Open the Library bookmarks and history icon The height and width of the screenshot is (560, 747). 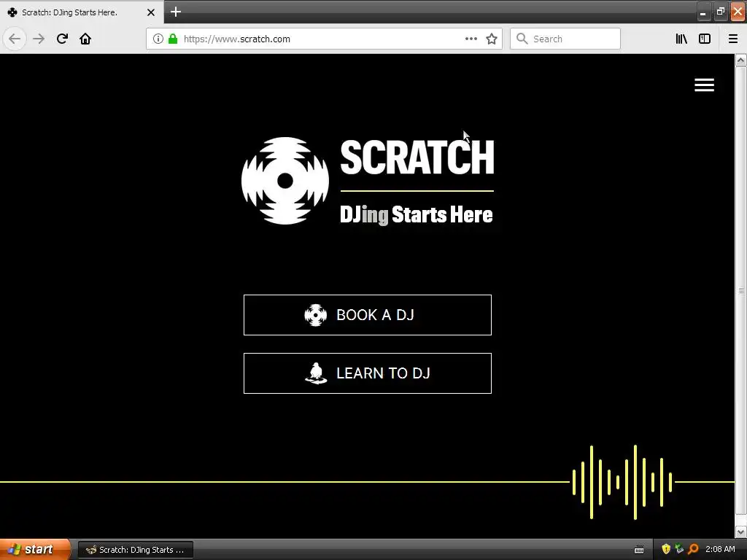pos(681,39)
